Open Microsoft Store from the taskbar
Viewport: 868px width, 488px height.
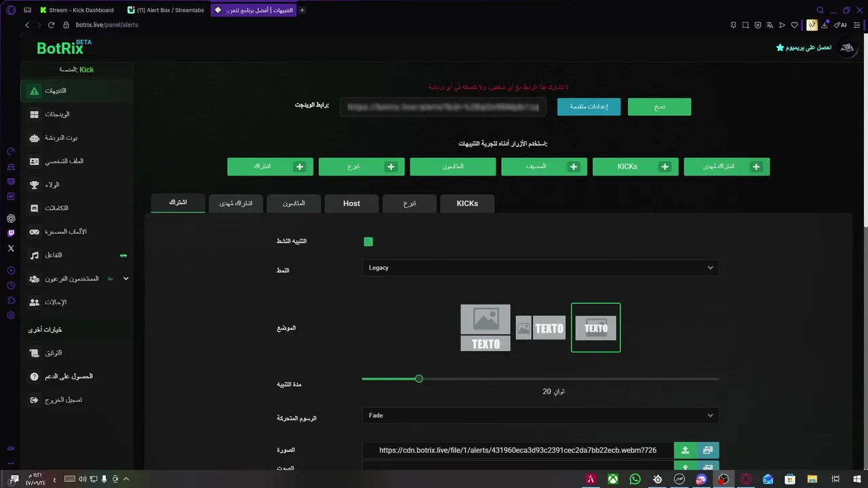click(790, 479)
